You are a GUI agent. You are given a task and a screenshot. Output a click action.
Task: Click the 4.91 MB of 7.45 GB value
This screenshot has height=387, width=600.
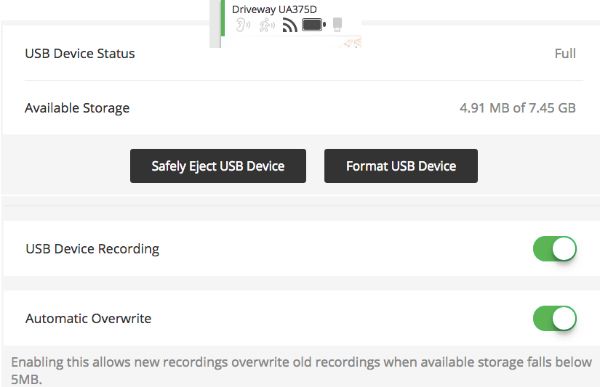[x=517, y=108]
